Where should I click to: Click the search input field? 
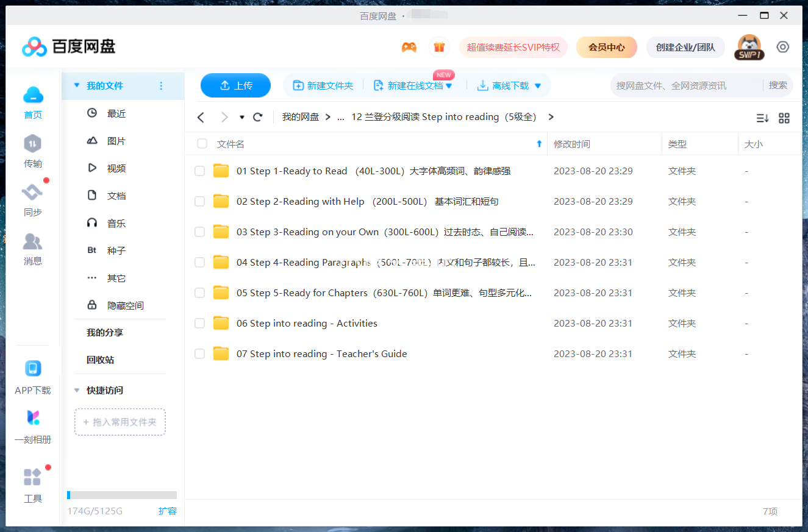[671, 85]
